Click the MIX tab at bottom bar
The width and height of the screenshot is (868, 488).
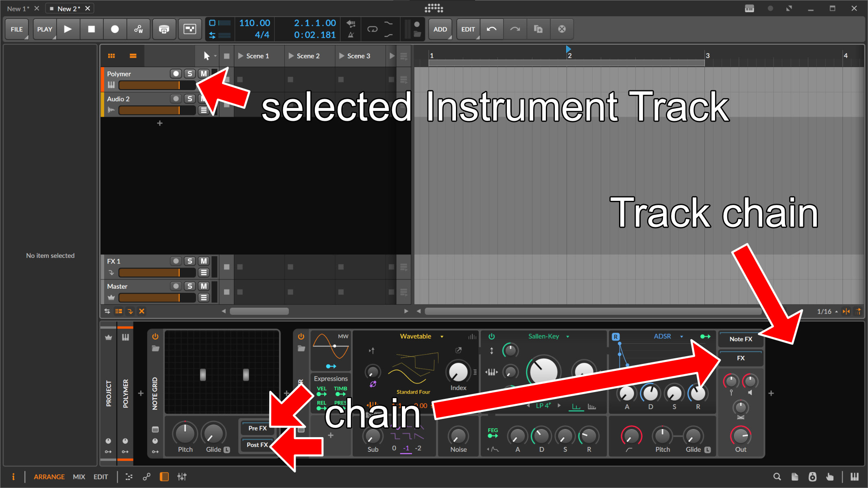[x=79, y=477]
